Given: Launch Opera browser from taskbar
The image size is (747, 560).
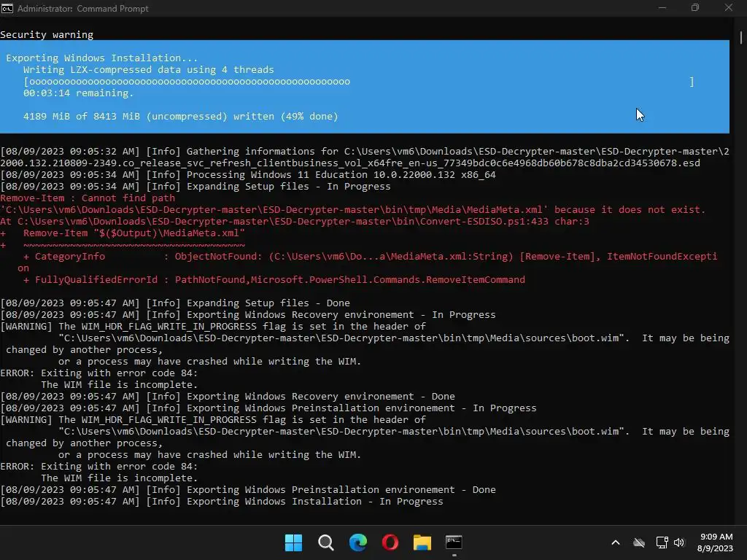Looking at the screenshot, I should [x=390, y=542].
